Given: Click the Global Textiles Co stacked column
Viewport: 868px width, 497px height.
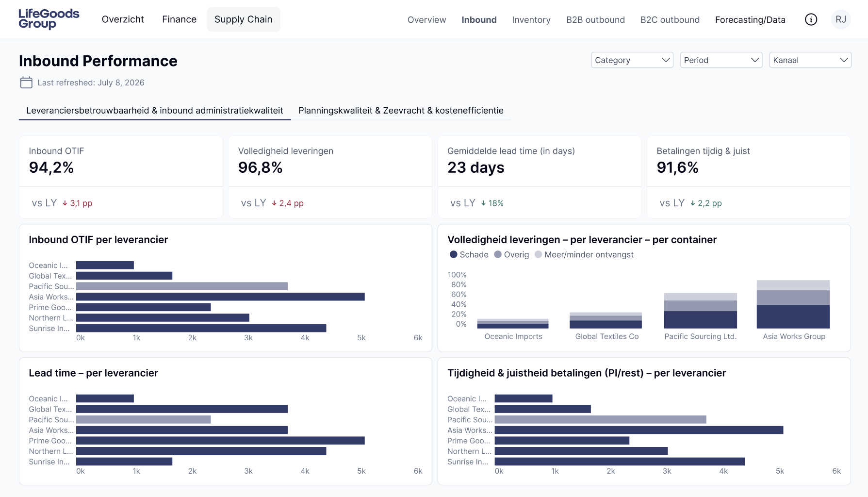Looking at the screenshot, I should pos(606,320).
